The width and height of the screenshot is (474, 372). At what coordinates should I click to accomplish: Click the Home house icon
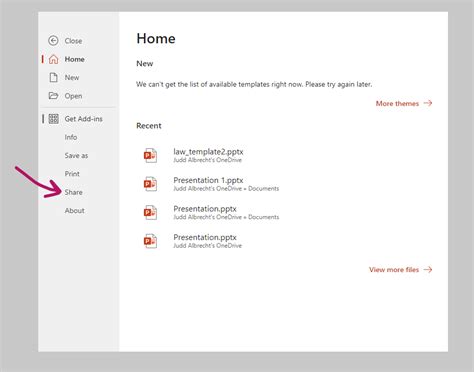pyautogui.click(x=53, y=59)
